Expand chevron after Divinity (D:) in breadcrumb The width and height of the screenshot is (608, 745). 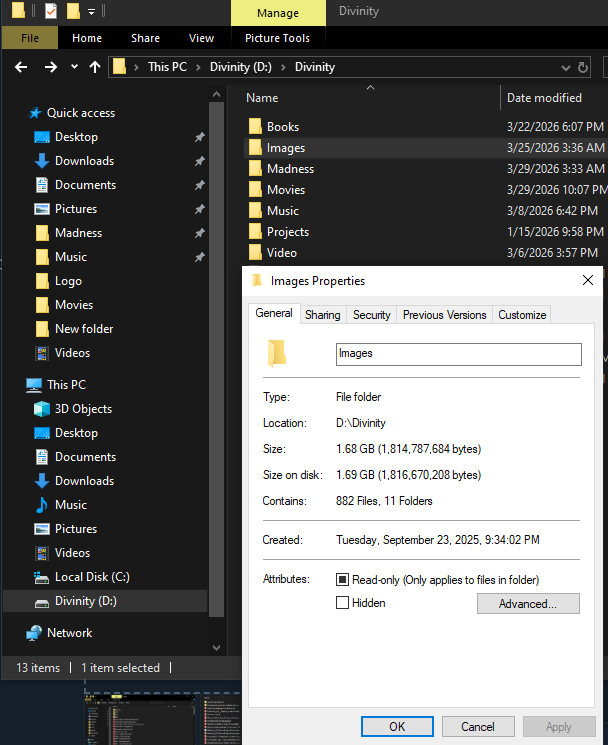click(283, 67)
